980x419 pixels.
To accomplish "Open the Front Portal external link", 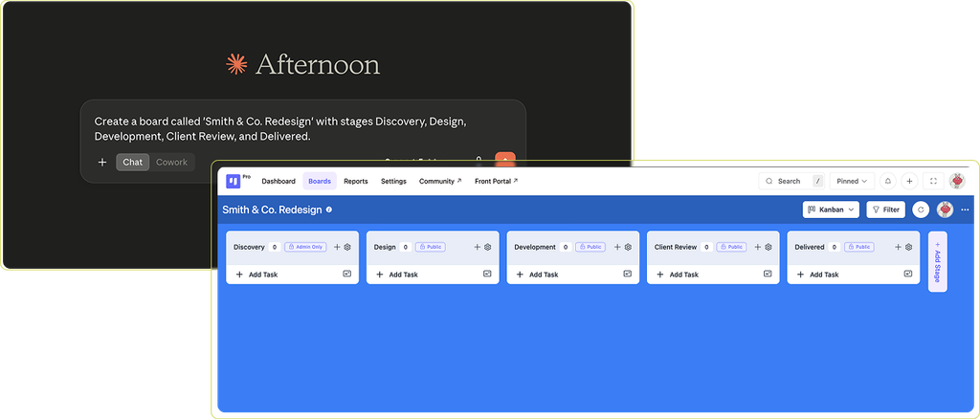I will 497,181.
